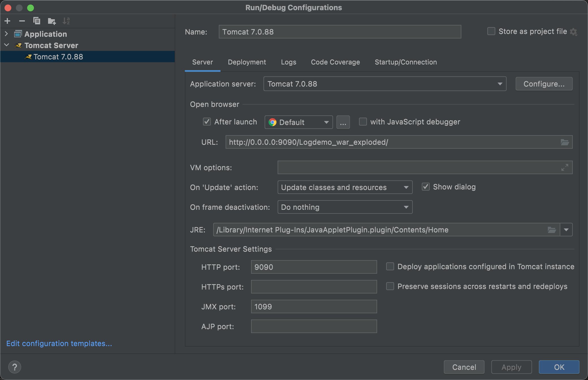Click the browser ellipsis button
This screenshot has width=588, height=380.
343,122
